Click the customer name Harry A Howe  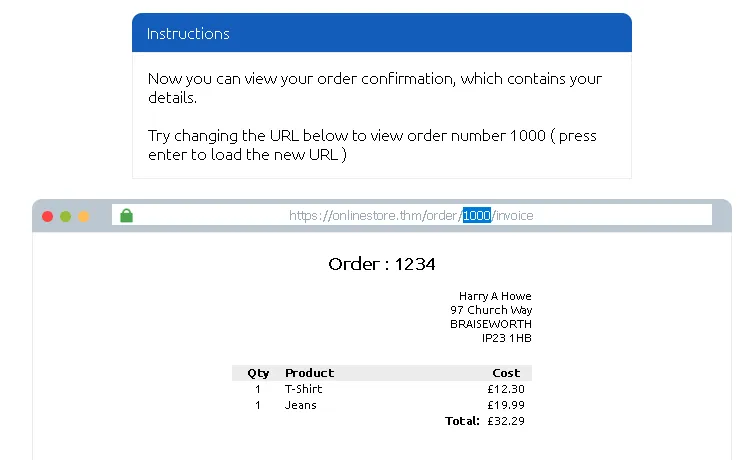click(x=495, y=296)
